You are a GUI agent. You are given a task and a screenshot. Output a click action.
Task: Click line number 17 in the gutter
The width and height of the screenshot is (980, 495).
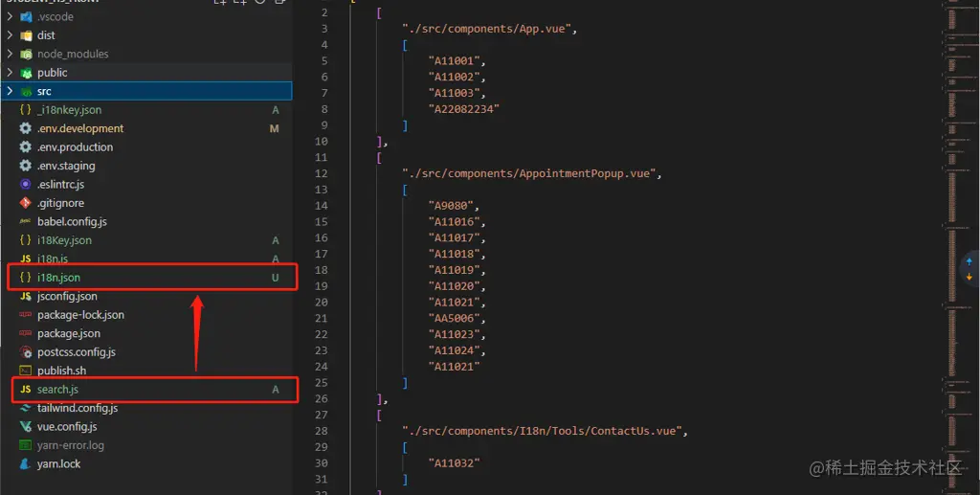coord(322,254)
